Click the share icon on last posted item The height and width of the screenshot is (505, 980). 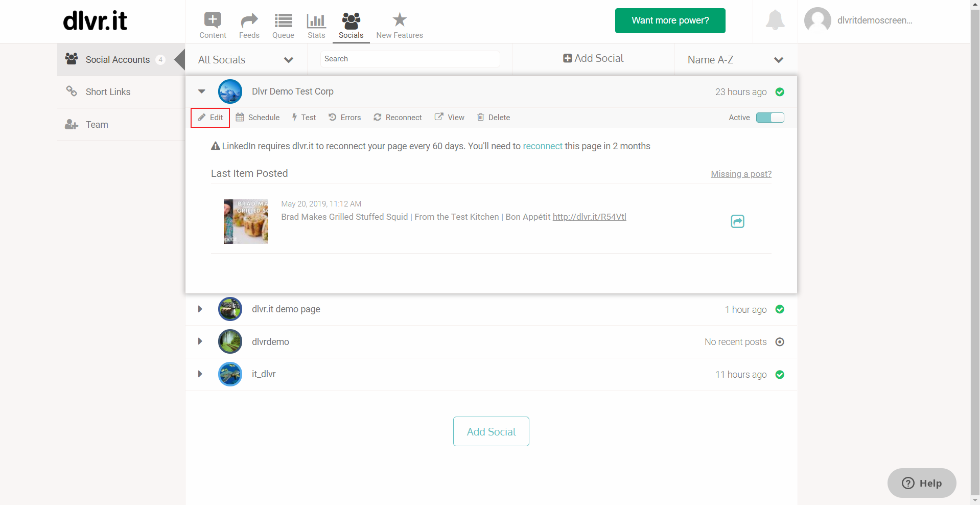pyautogui.click(x=737, y=221)
